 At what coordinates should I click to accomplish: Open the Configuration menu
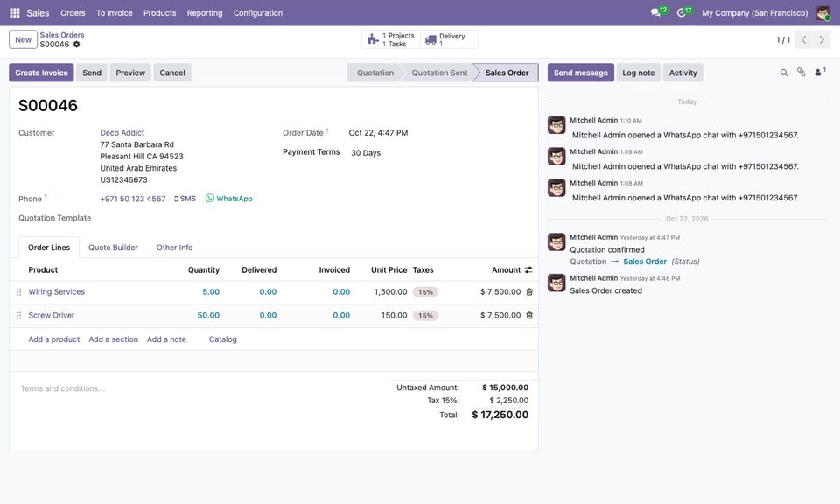(x=257, y=13)
